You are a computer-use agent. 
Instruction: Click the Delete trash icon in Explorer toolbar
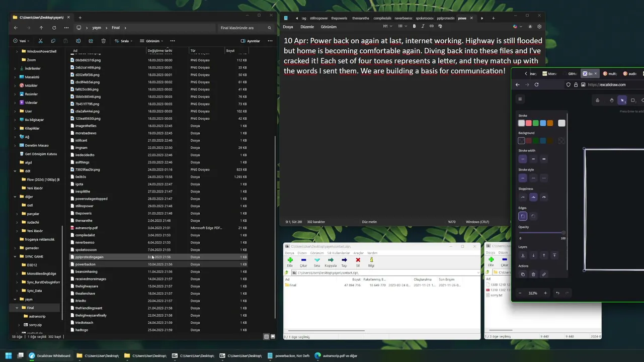(x=103, y=41)
